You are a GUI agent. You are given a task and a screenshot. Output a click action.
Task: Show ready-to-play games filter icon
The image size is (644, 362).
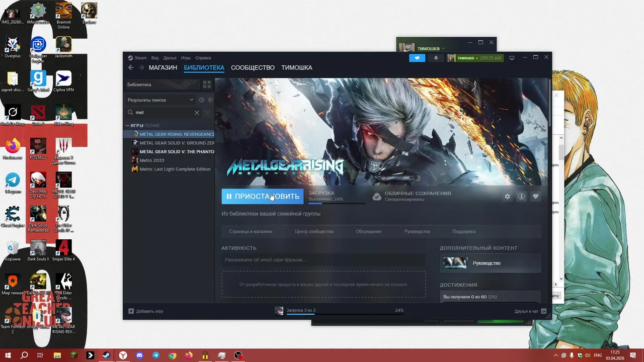click(210, 100)
